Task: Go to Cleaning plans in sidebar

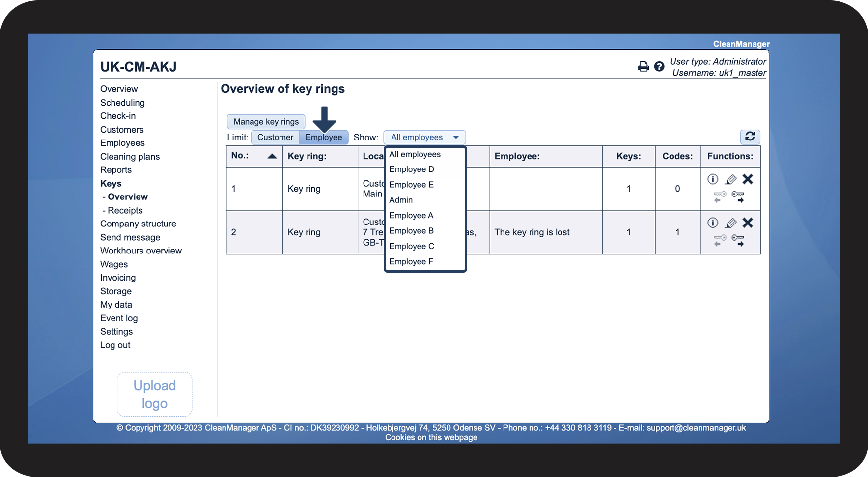Action: 130,157
